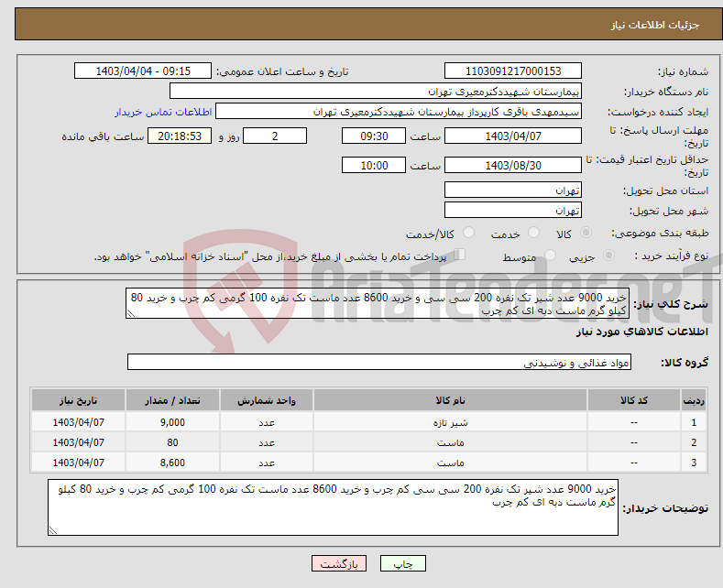Click the price validity date 1403/08/30 field
723x588 pixels.
(513, 165)
